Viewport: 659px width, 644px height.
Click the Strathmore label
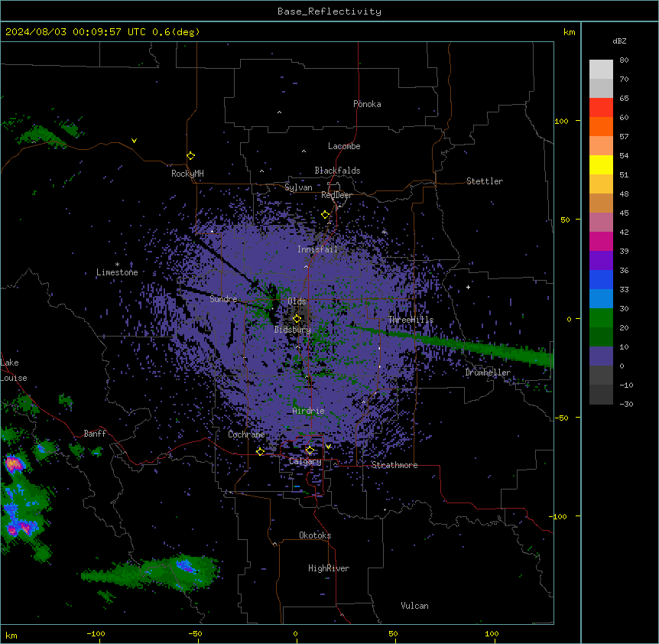click(394, 465)
